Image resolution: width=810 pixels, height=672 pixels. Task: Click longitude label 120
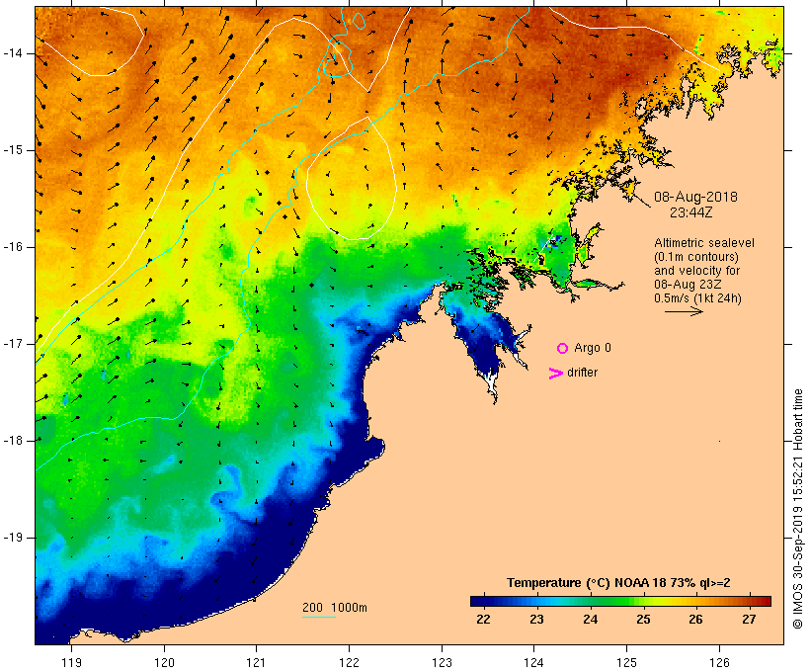click(164, 662)
